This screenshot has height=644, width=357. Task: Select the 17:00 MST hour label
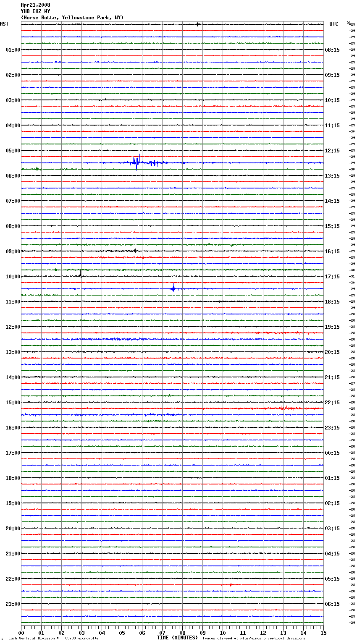click(13, 453)
